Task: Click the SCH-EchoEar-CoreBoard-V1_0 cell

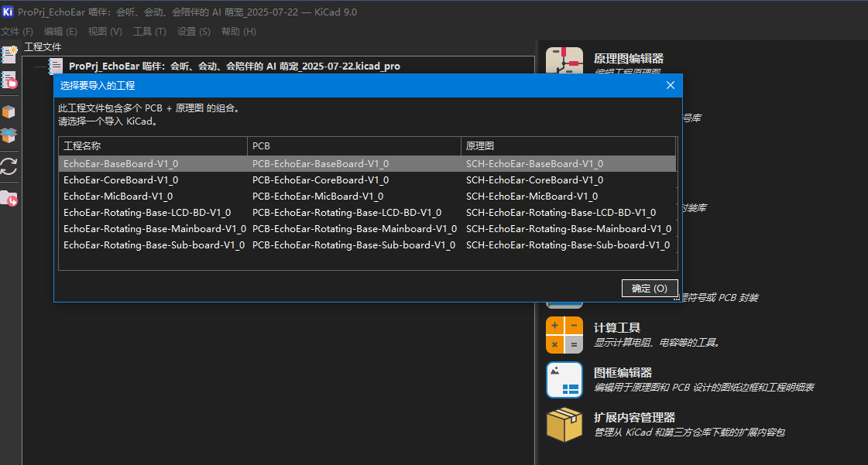Action: tap(535, 180)
